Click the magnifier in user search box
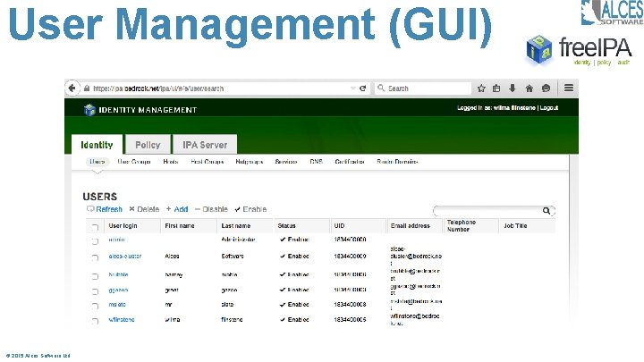Screen dimensions: 644x362 pyautogui.click(x=547, y=211)
